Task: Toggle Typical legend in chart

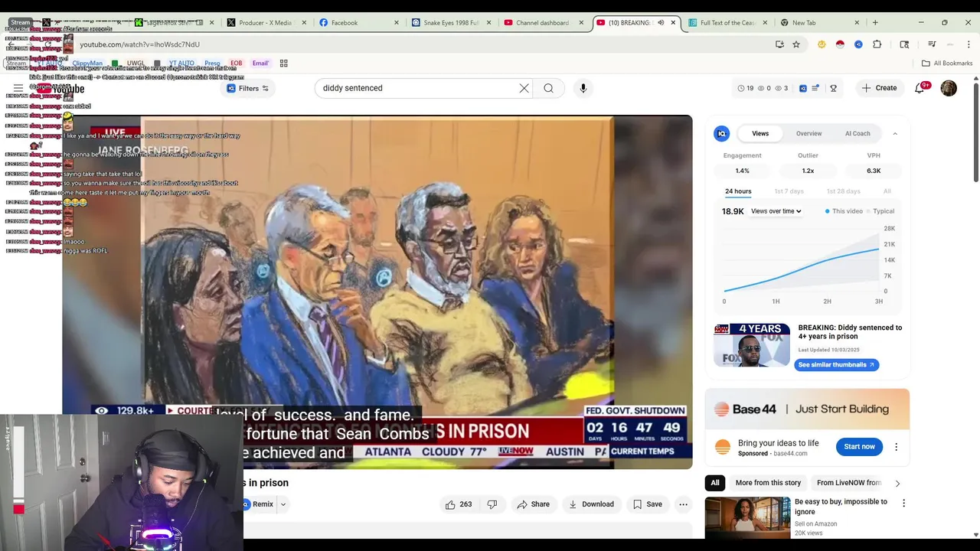Action: (x=880, y=211)
